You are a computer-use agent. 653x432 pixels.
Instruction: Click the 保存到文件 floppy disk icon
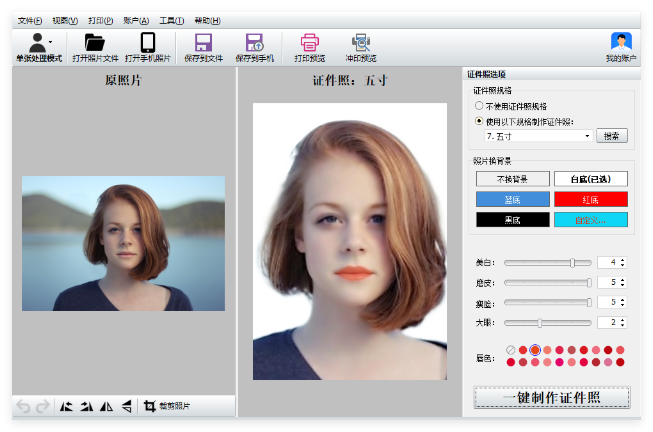pos(203,42)
